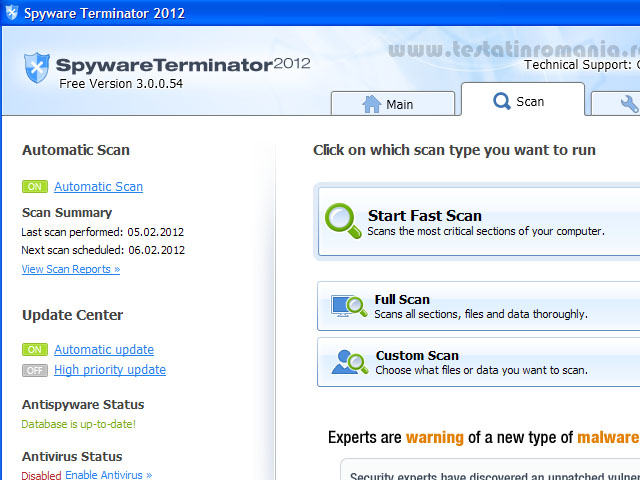Click the Custom Scan user icon
The height and width of the screenshot is (480, 640).
point(350,362)
